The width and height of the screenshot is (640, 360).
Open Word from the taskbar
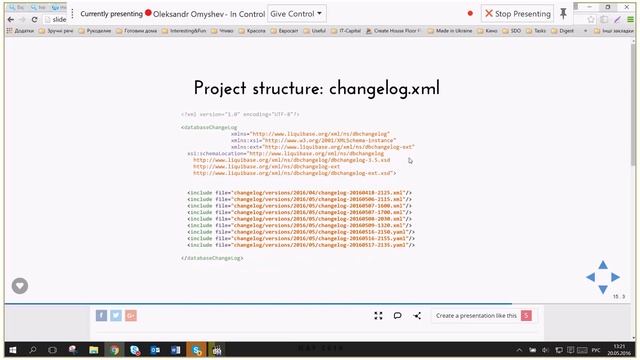pos(176,350)
